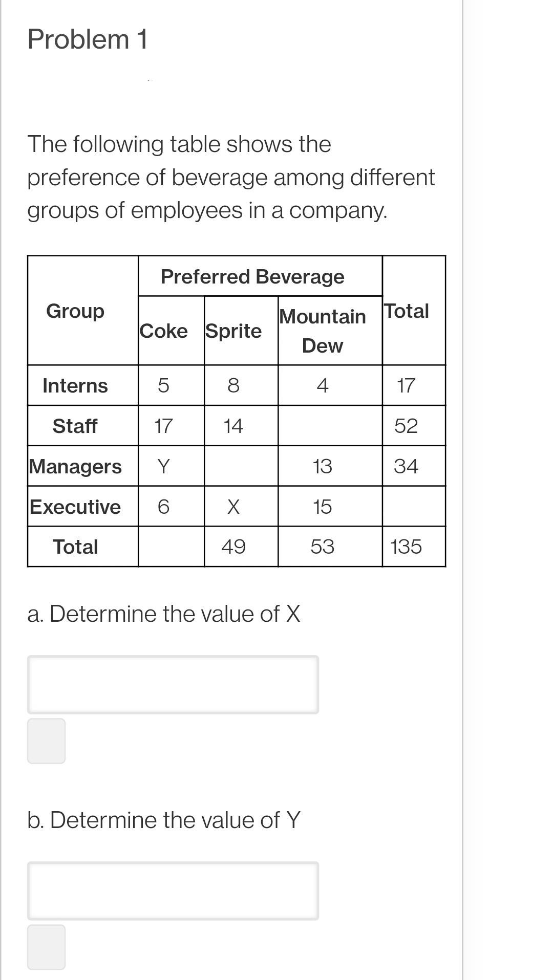Click the answer field for value X
Screen dimensions: 553x980
pos(173,684)
